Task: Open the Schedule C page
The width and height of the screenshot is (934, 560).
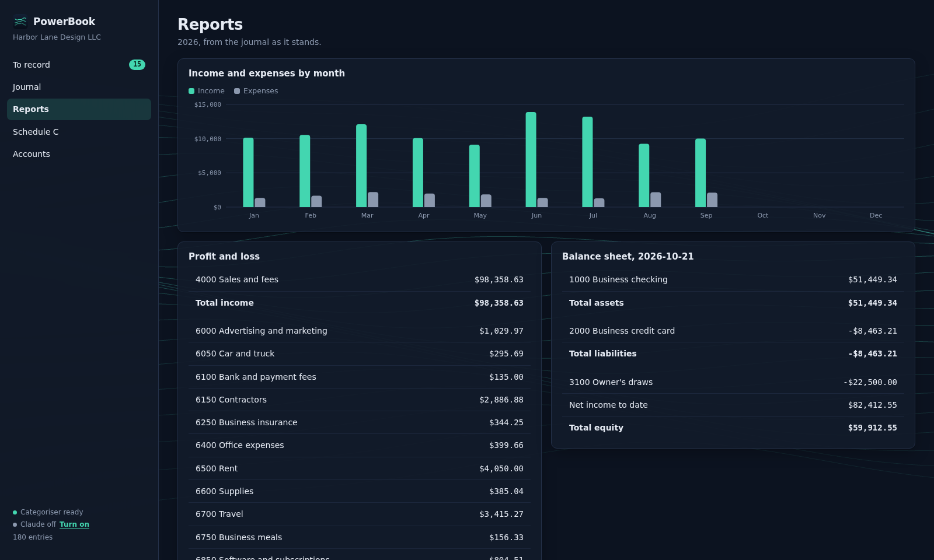Action: (79, 132)
